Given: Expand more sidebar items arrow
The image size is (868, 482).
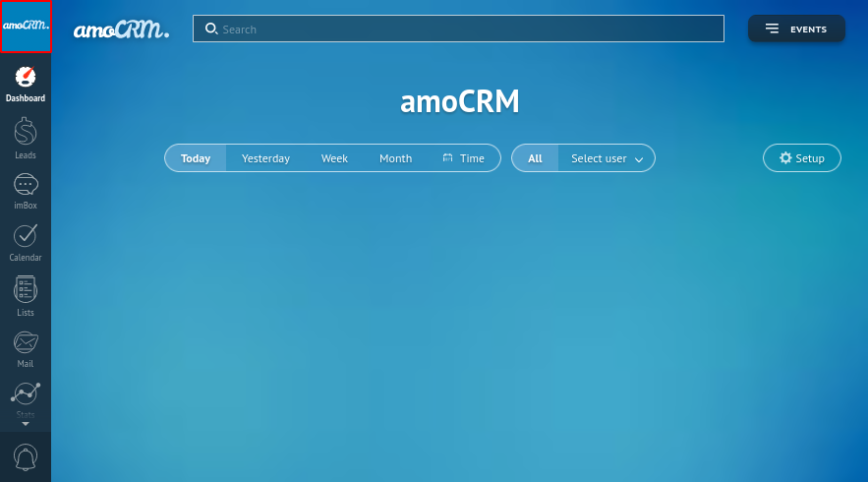Looking at the screenshot, I should point(26,424).
